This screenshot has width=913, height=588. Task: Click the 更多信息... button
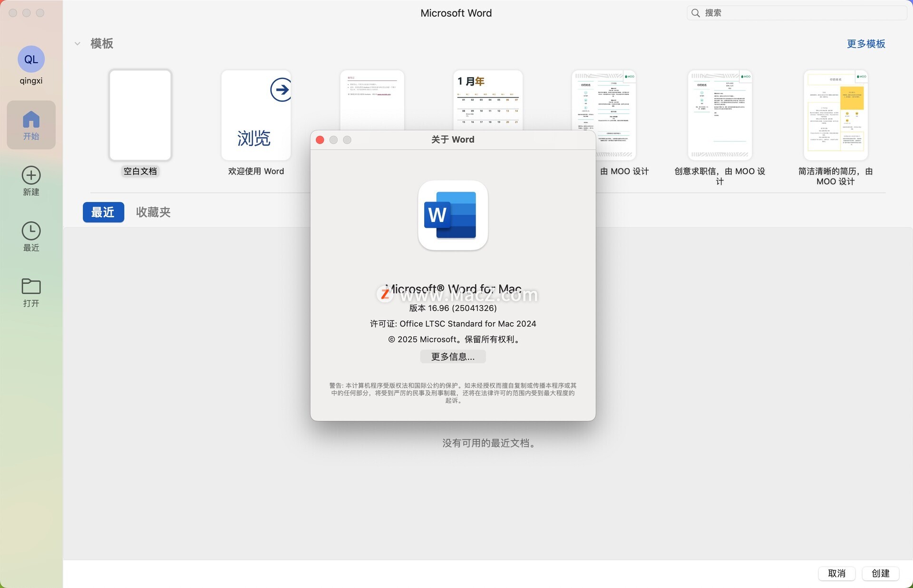tap(453, 357)
